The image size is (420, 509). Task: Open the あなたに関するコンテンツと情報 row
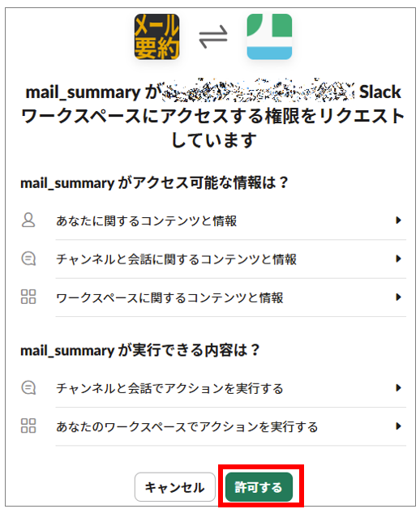coord(213,220)
